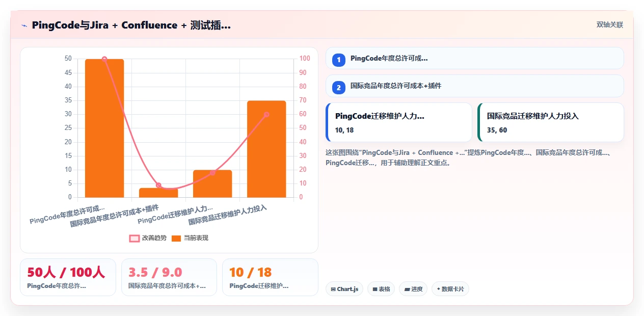Viewport: 644px width, 316px height.
Task: Click the sparkle icon in the 数据卡片 tag
Action: pyautogui.click(x=438, y=289)
